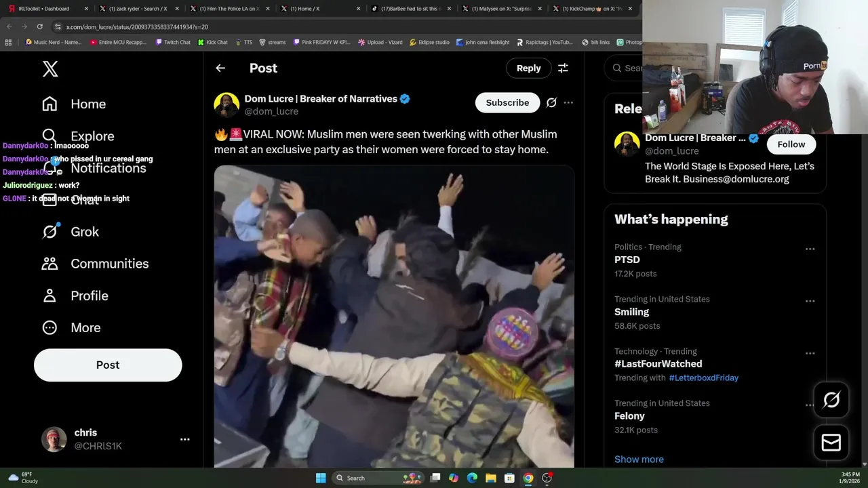Click the X search field

click(624, 68)
